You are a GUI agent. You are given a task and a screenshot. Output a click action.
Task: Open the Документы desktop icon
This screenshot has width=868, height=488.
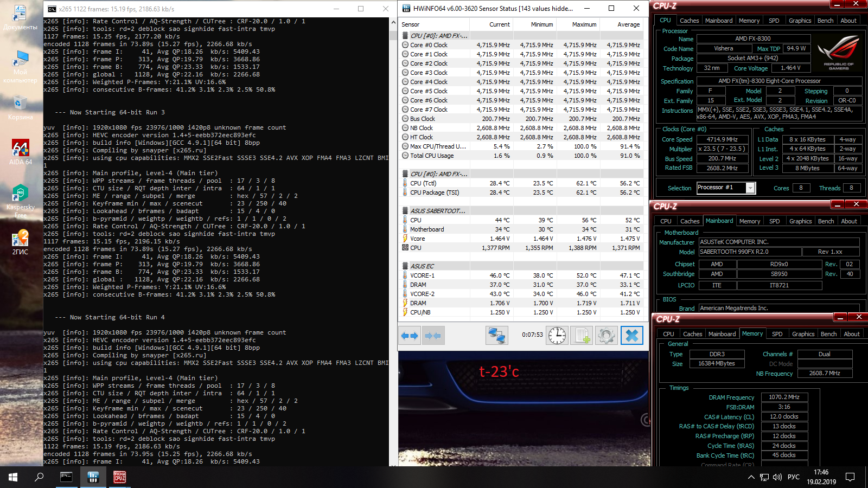click(x=20, y=17)
